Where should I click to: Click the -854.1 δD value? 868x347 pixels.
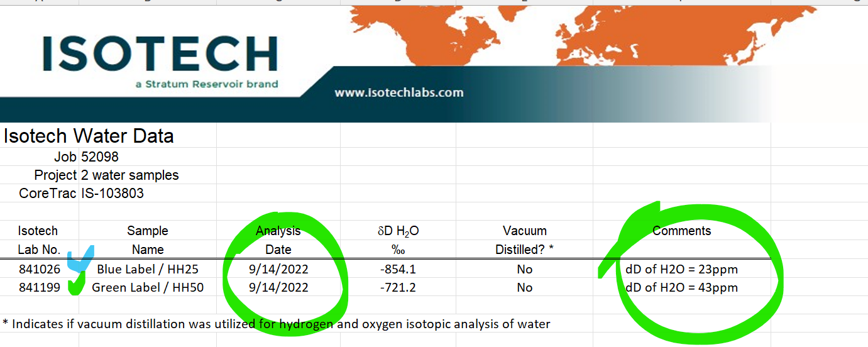[399, 269]
